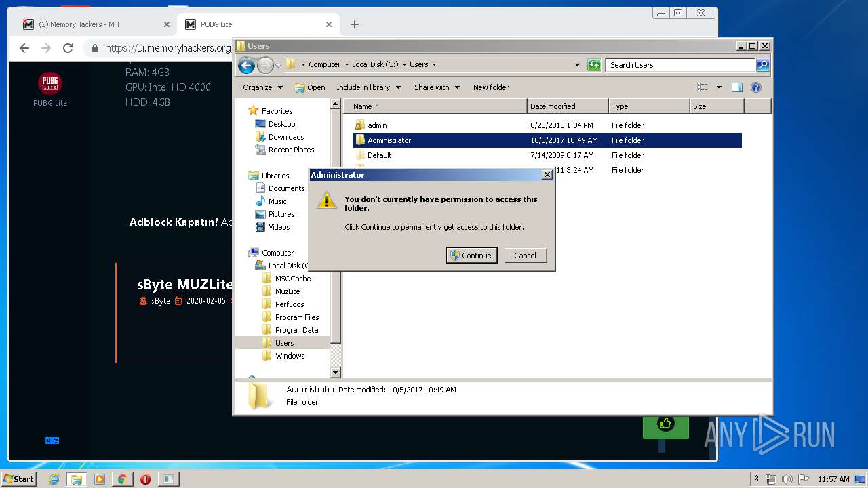
Task: Expand Local Disk (C:) breadcrumb arrow
Action: pyautogui.click(x=404, y=65)
